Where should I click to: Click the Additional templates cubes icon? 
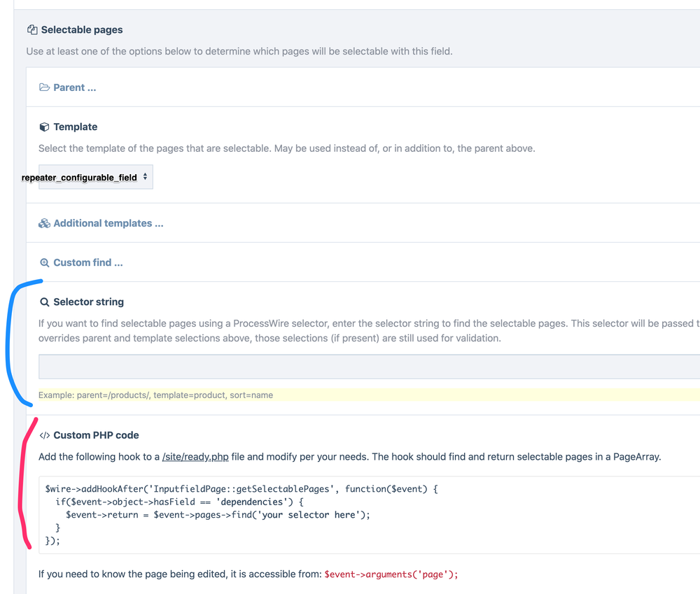[44, 223]
